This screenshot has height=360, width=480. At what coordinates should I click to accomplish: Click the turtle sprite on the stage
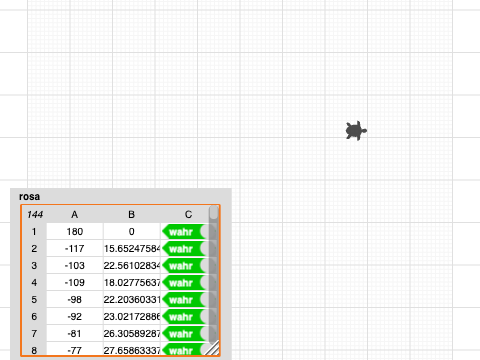click(356, 131)
